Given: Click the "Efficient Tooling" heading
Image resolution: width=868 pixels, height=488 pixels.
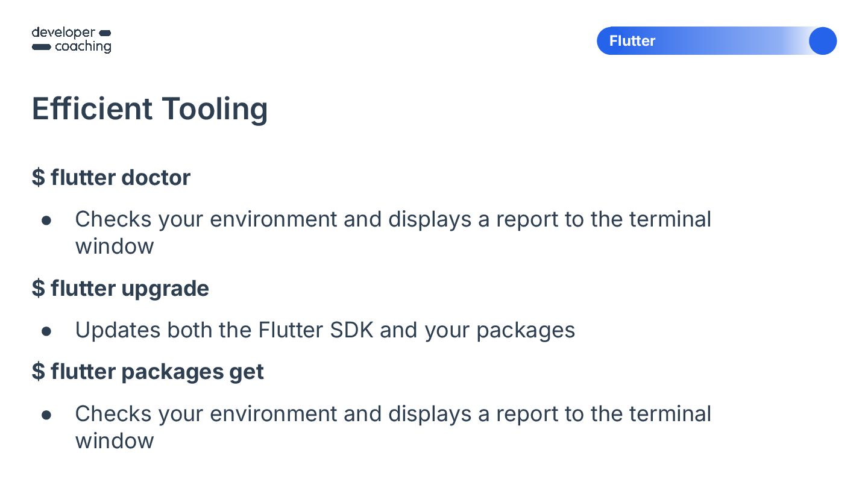Looking at the screenshot, I should point(149,109).
